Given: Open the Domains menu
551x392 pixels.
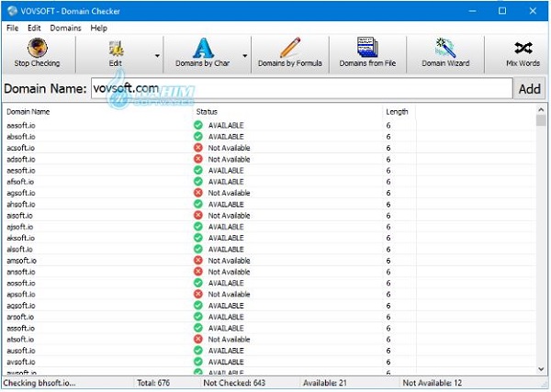Looking at the screenshot, I should (65, 28).
